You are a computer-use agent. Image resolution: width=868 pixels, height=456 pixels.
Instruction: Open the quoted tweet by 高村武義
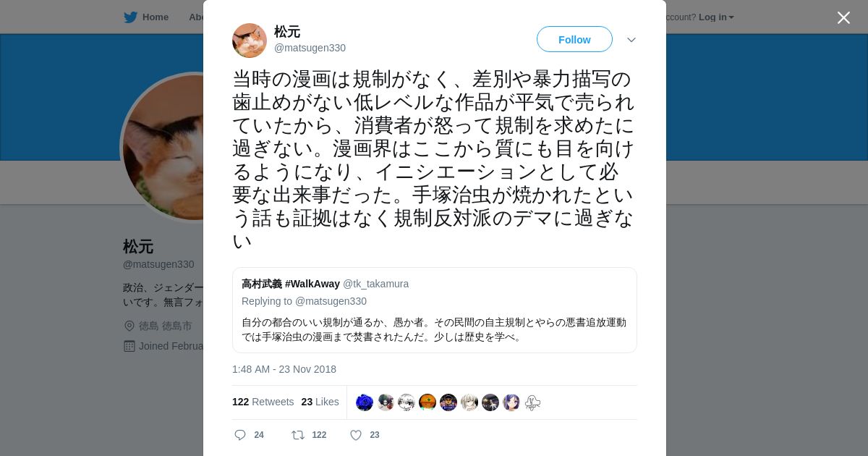coord(435,310)
